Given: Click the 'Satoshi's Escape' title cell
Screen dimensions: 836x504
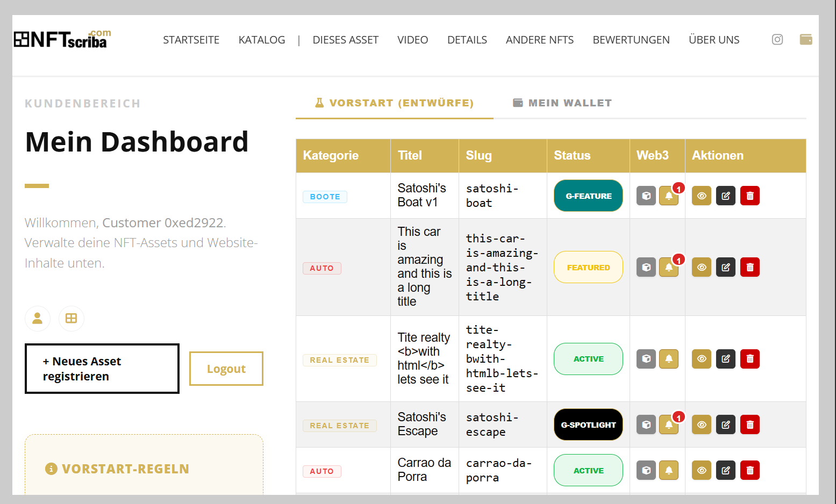Looking at the screenshot, I should [425, 424].
